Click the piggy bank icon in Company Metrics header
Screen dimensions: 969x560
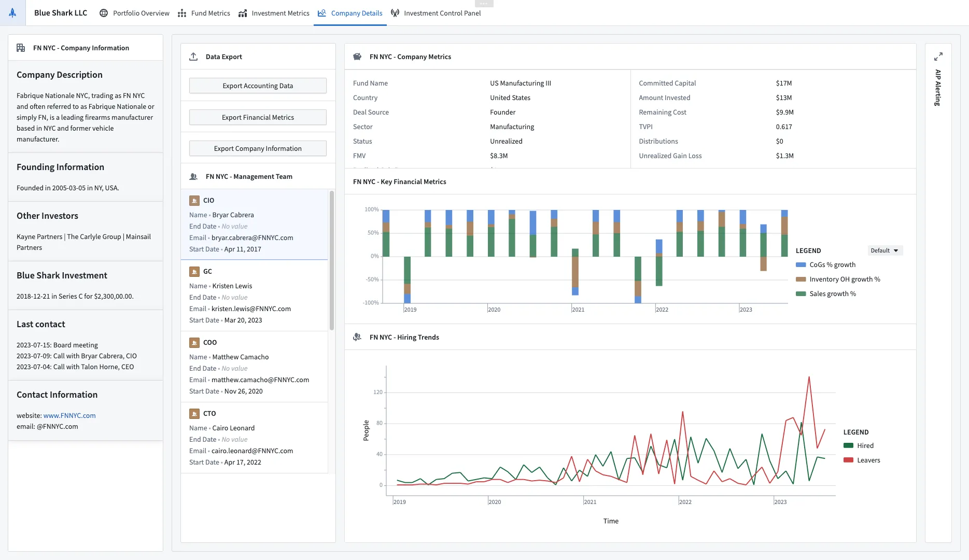point(357,57)
